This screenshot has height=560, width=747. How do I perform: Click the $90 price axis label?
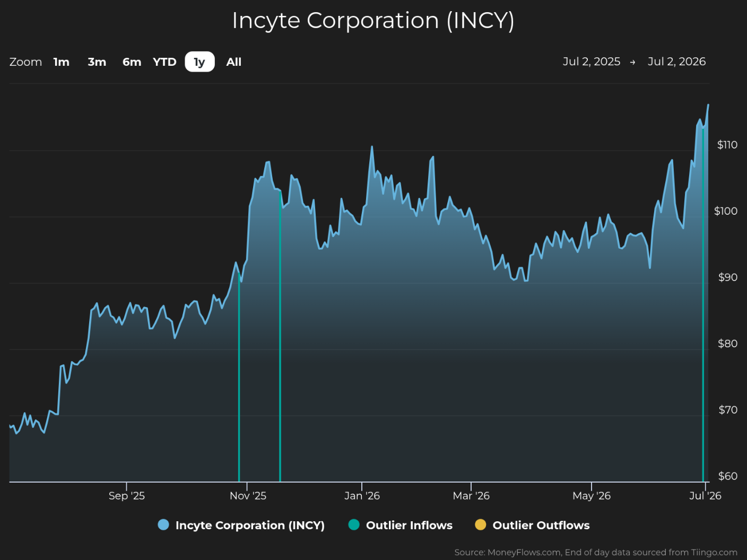(x=728, y=277)
